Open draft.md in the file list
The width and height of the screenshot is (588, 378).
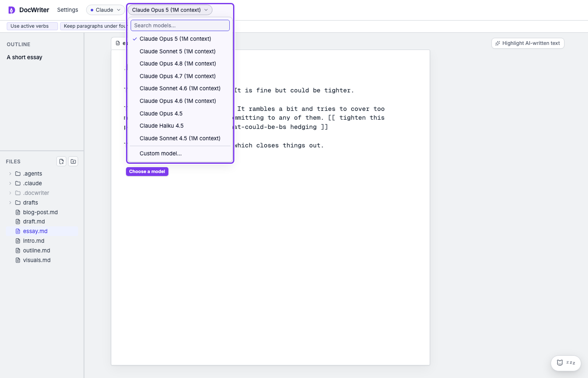42,221
